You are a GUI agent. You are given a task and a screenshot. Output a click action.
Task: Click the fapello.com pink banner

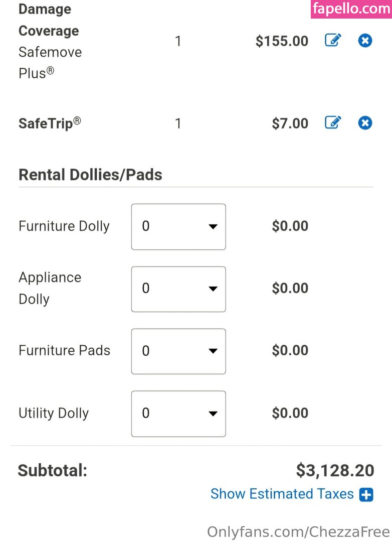351,9
